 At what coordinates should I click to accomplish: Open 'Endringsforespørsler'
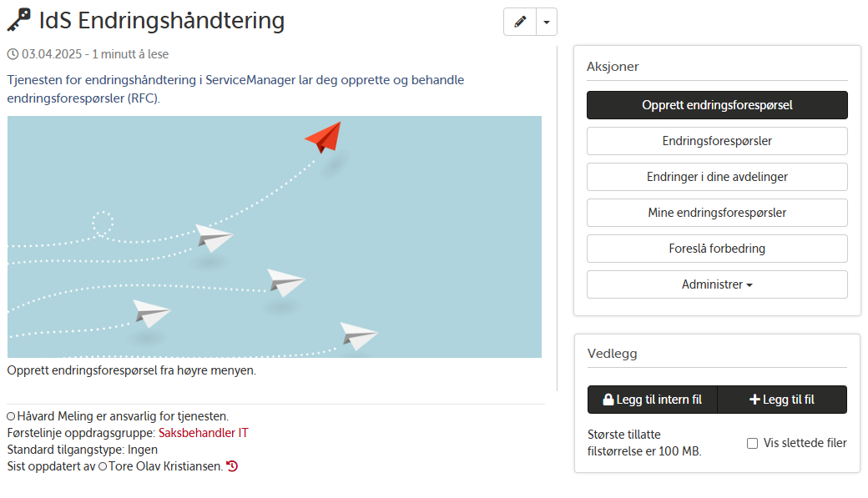coord(716,141)
